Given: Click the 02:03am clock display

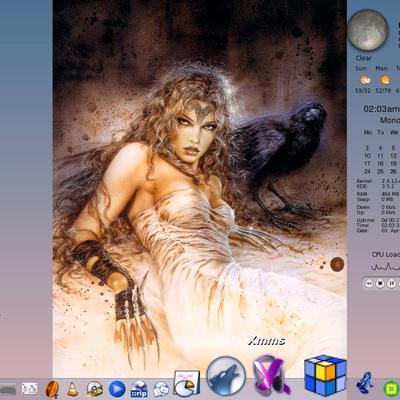Looking at the screenshot, I should 381,109.
